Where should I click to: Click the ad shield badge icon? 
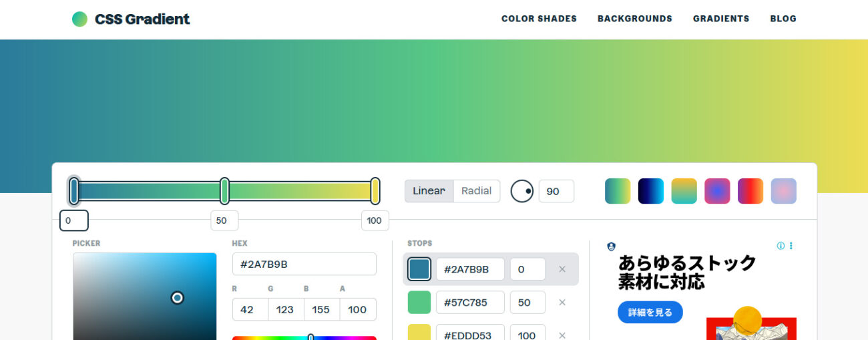coord(611,246)
